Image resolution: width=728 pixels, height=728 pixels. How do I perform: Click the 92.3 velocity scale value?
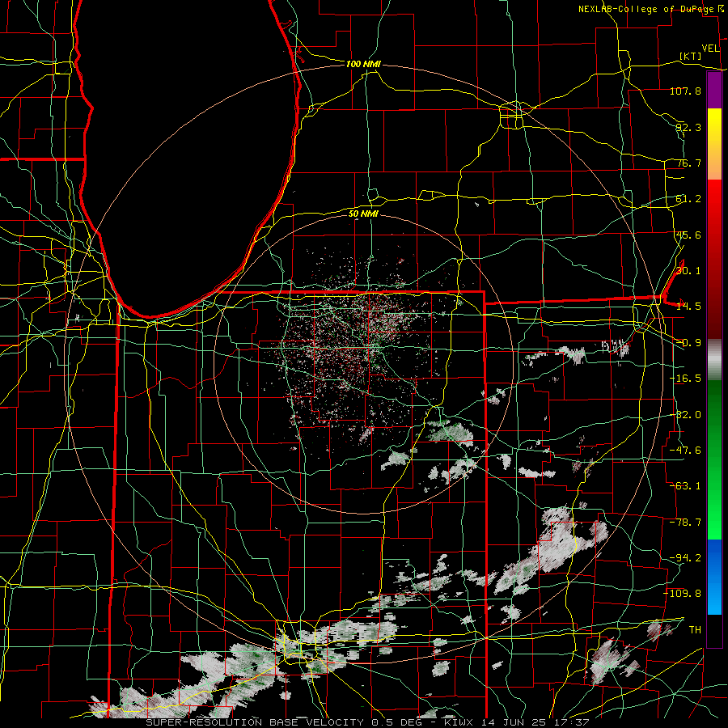[x=688, y=127]
